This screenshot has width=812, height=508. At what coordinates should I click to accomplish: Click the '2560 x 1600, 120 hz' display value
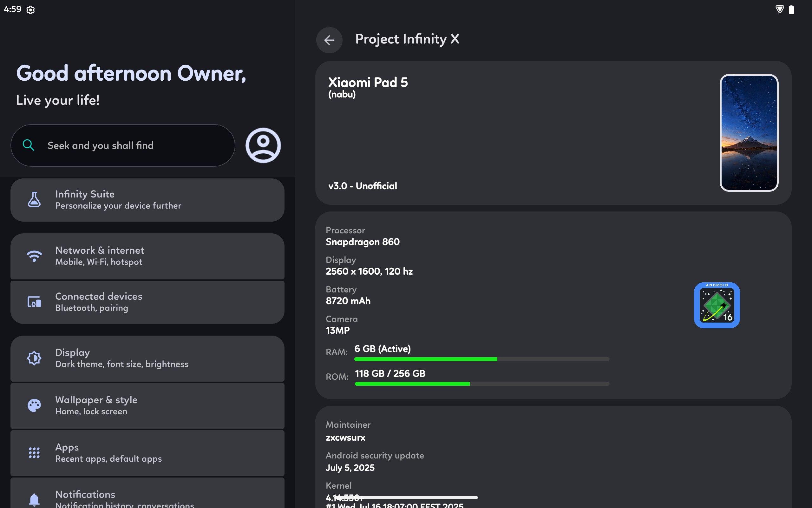pos(369,271)
